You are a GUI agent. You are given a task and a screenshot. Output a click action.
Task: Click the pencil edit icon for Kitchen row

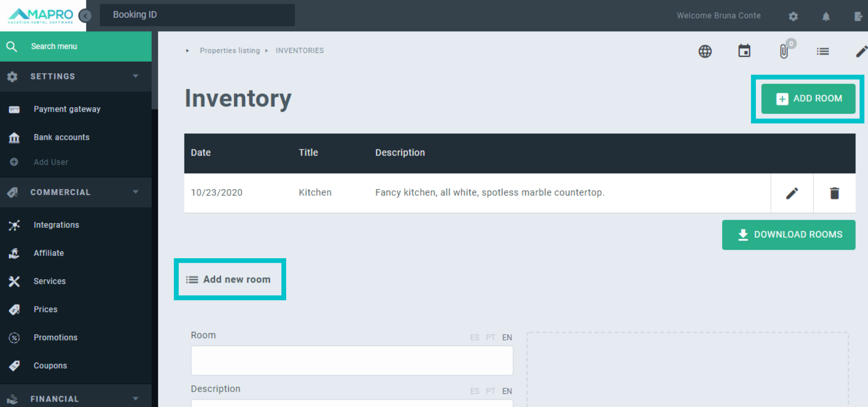(x=792, y=193)
